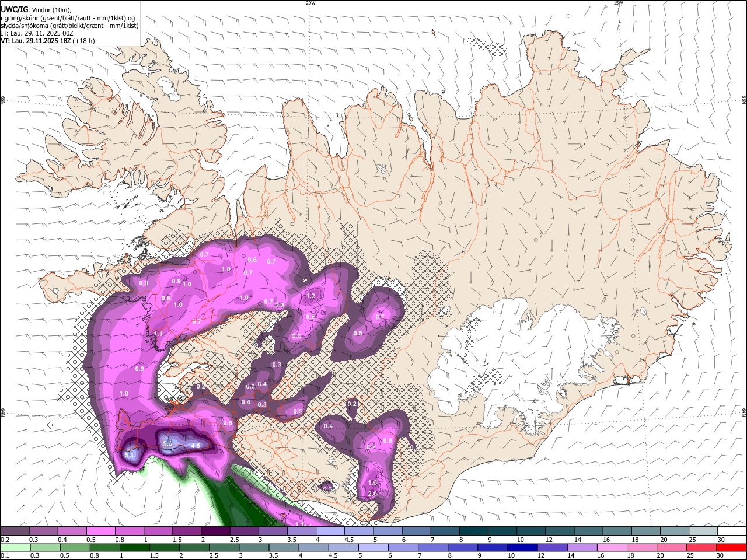Click the '0.1' label in bottom legend row
The height and width of the screenshot is (560, 747).
coord(5,555)
